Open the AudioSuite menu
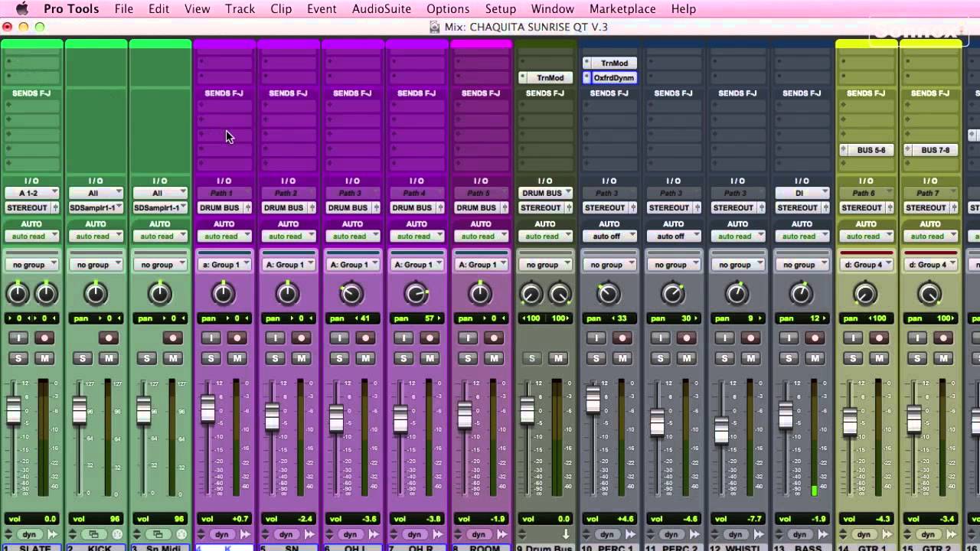 coord(381,9)
